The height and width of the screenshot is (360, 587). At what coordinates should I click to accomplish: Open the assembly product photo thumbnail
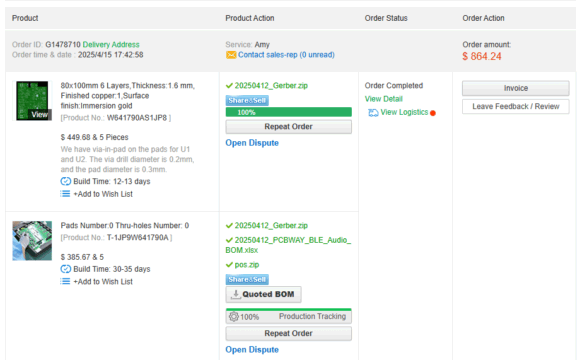point(32,241)
